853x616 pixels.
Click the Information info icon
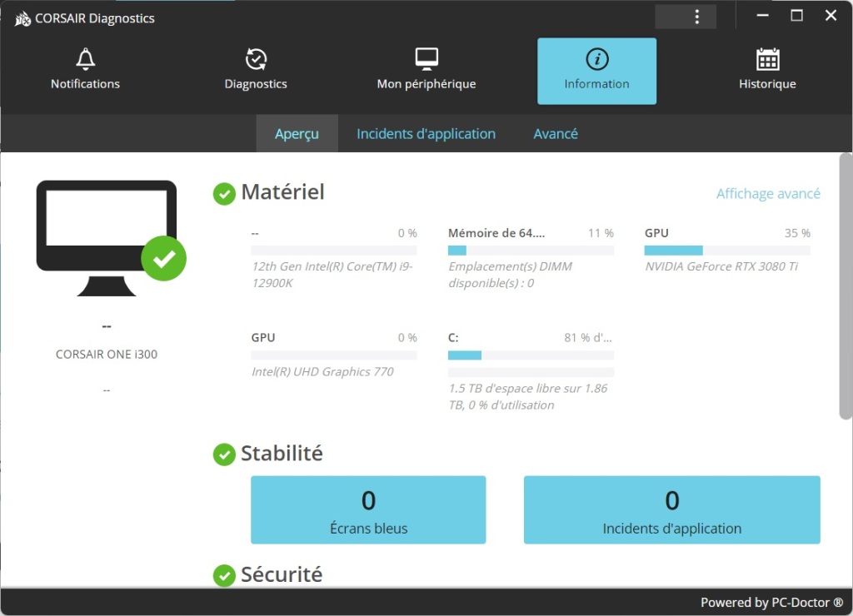(x=596, y=58)
